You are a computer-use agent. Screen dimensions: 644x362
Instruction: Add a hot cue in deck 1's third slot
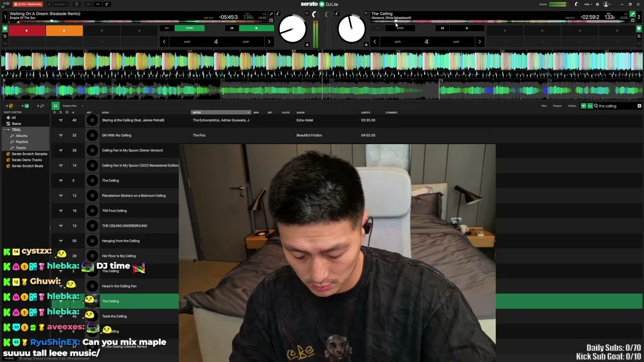[102, 31]
